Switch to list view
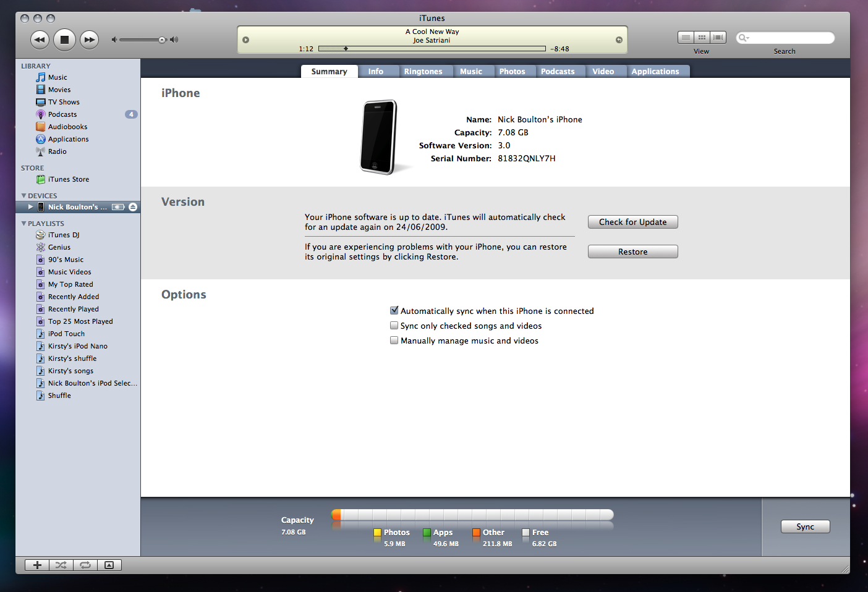The width and height of the screenshot is (868, 592). point(686,38)
